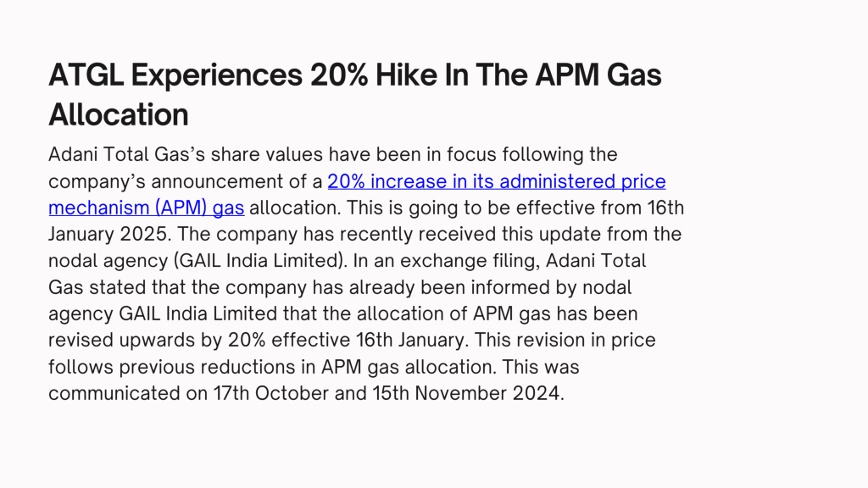Click '(GAIL India Limited)' in parentheses

tap(260, 261)
